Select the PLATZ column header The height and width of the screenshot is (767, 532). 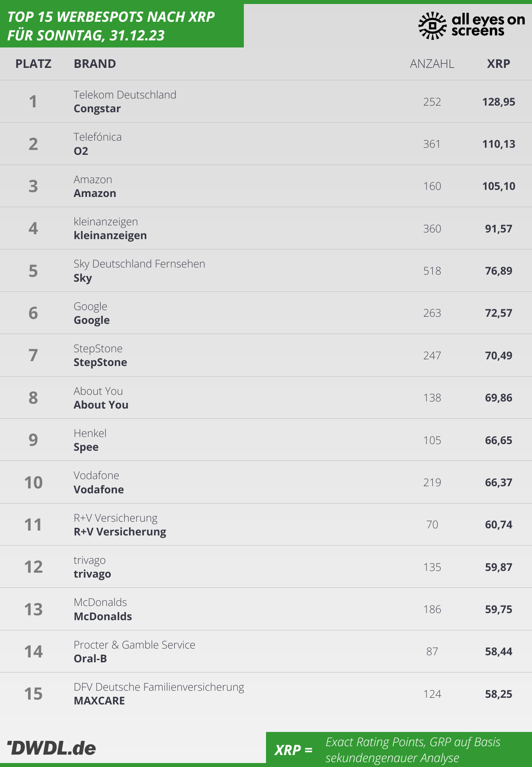pyautogui.click(x=33, y=64)
